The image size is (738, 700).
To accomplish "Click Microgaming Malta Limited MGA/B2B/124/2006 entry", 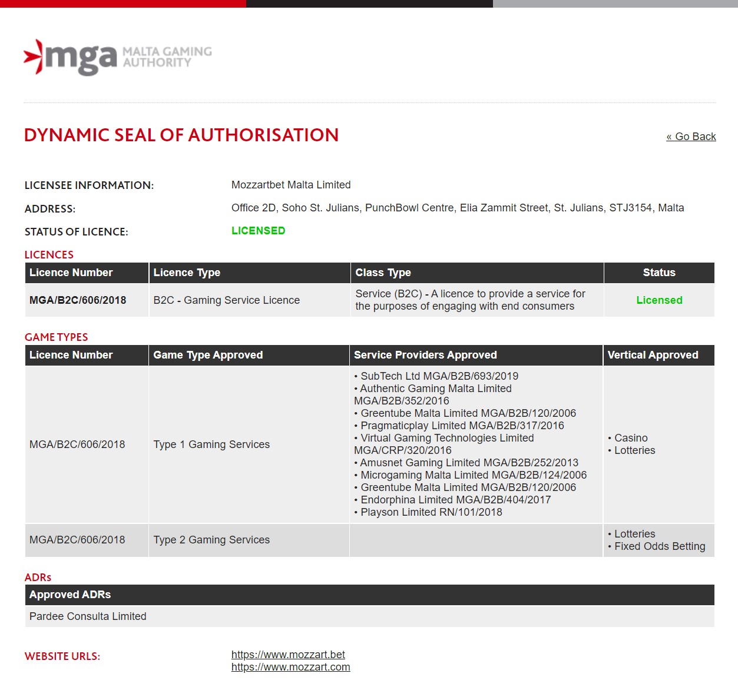I will [x=471, y=475].
